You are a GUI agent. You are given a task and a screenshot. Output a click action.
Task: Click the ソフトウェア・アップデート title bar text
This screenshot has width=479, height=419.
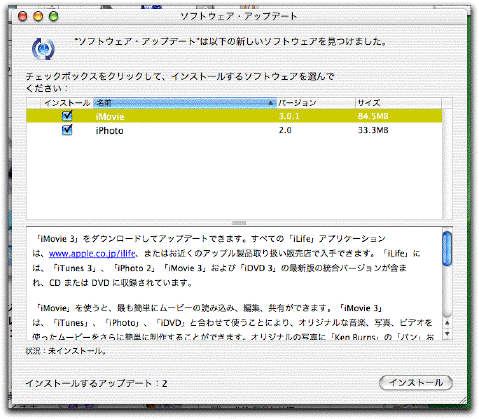click(239, 16)
